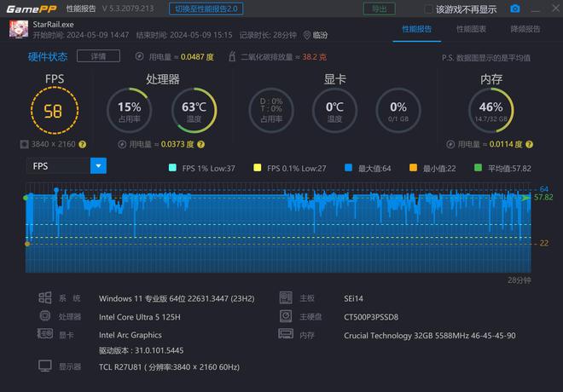Click the text Intel Core Ultra 5 125H

coord(140,317)
